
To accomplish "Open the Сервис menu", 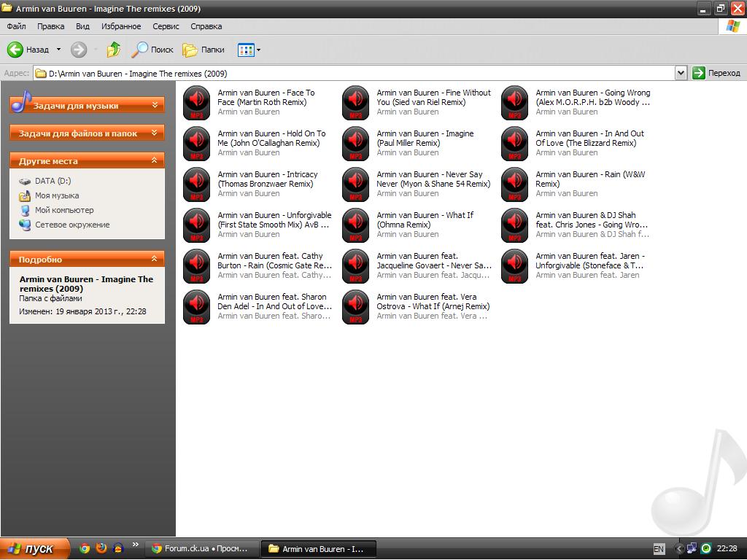I will click(x=166, y=26).
